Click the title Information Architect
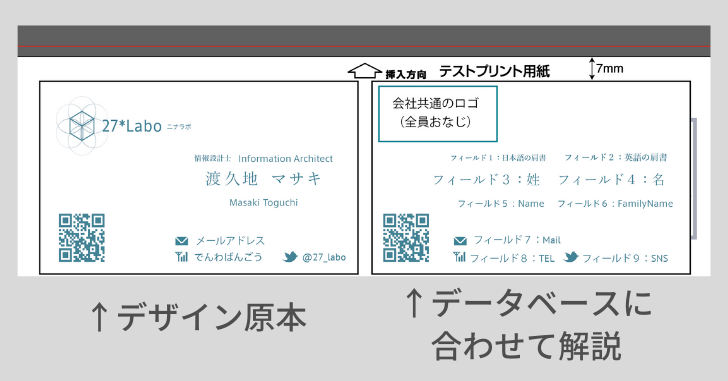Screen dimensions: 728x381 pyautogui.click(x=286, y=159)
